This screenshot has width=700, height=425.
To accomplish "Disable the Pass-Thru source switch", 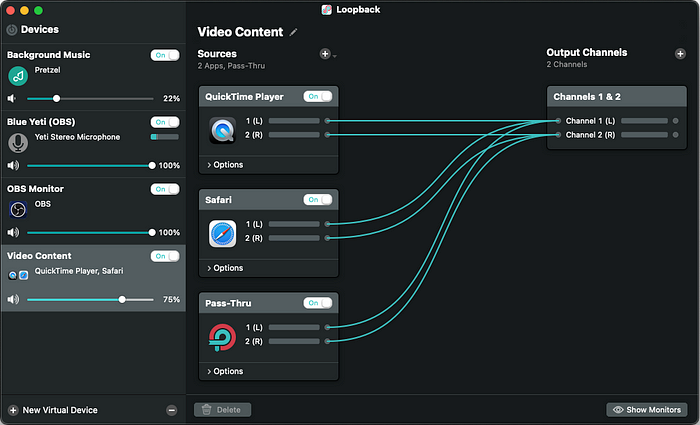I will (x=318, y=303).
